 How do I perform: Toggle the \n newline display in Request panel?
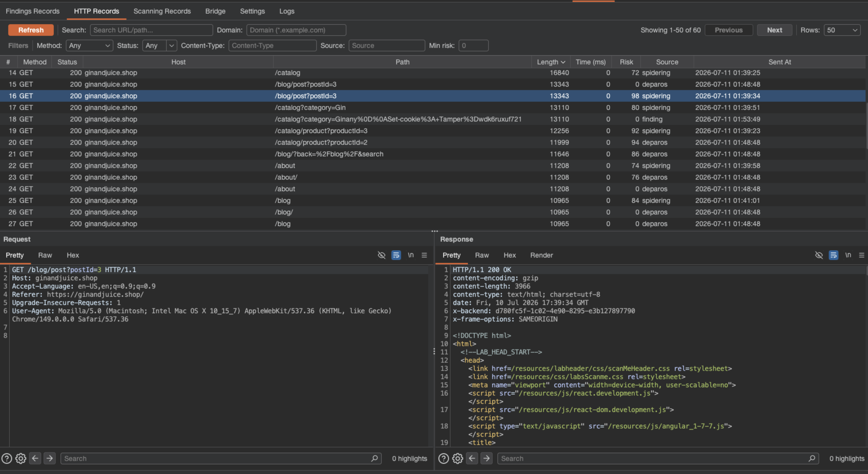click(x=411, y=255)
